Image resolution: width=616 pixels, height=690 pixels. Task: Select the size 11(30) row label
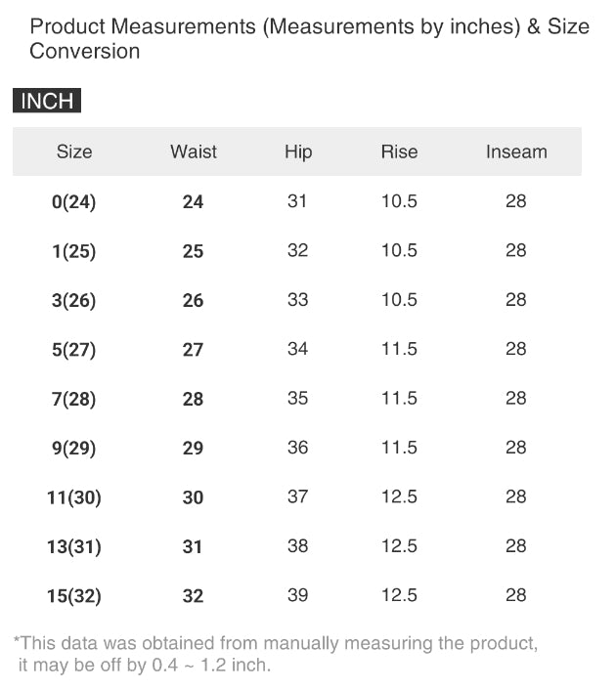tap(74, 497)
